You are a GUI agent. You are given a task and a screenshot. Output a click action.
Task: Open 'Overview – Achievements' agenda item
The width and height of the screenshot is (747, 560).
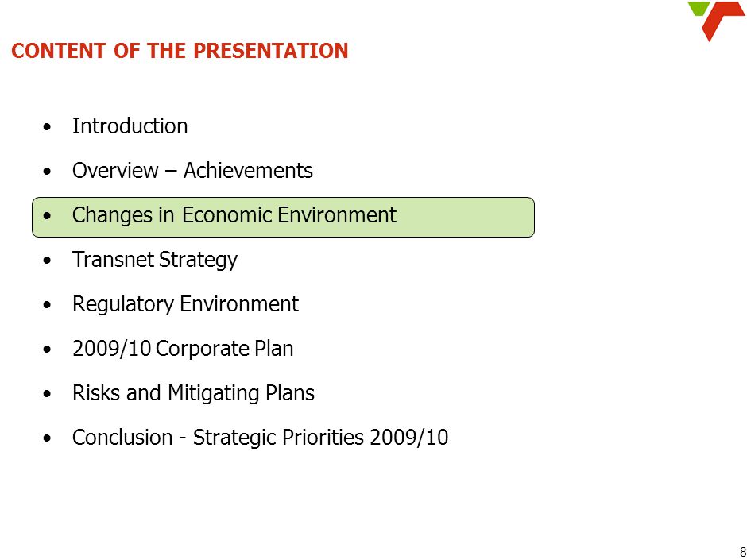(192, 171)
